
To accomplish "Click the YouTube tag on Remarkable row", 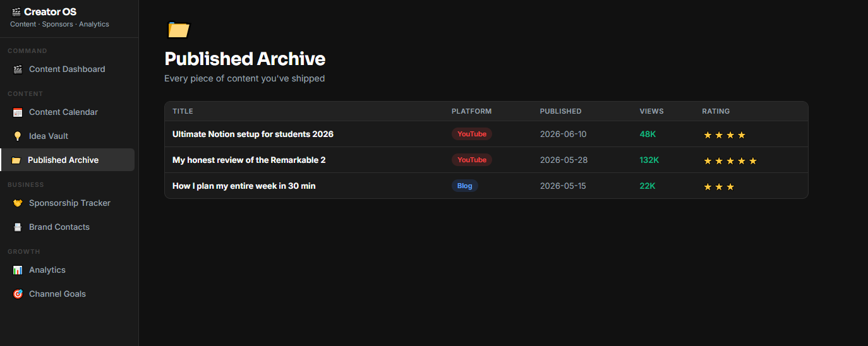I will point(472,160).
